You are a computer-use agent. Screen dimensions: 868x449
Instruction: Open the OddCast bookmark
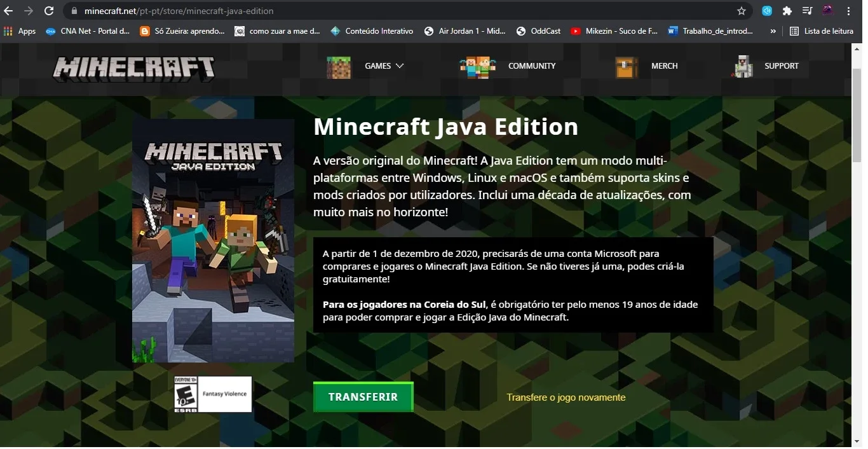point(539,31)
